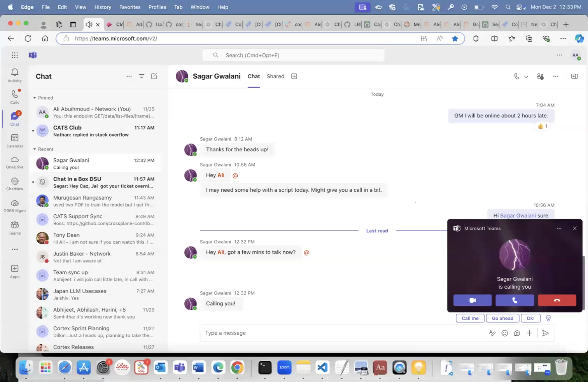Screen dimensions: 588x382
Task: Accept the incoming call with video
Action: (x=472, y=300)
